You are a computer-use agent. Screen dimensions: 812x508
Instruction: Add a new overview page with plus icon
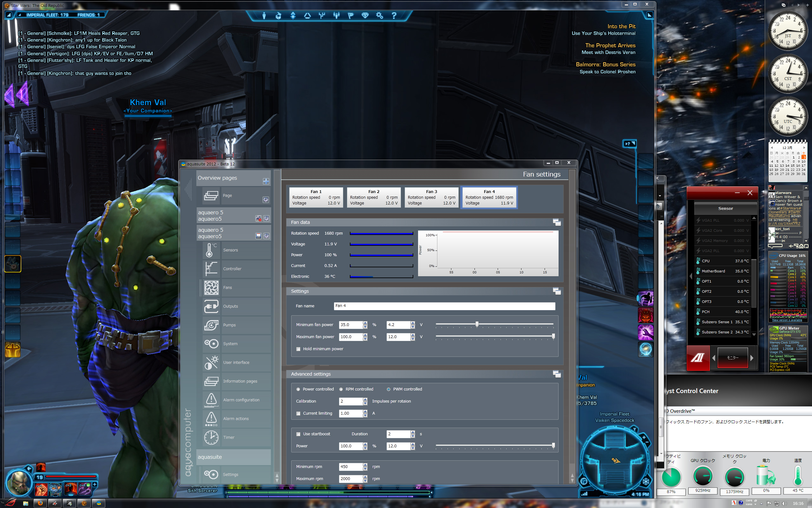pyautogui.click(x=266, y=181)
